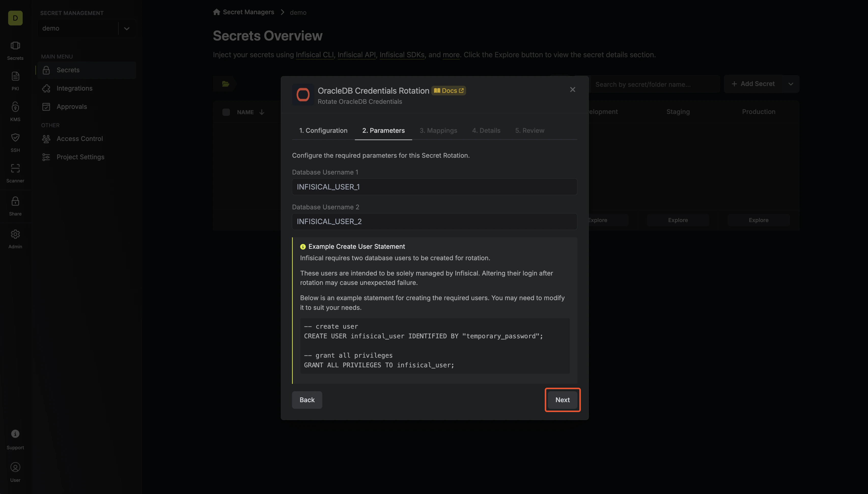Sort by NAME using the arrow icon

(262, 112)
